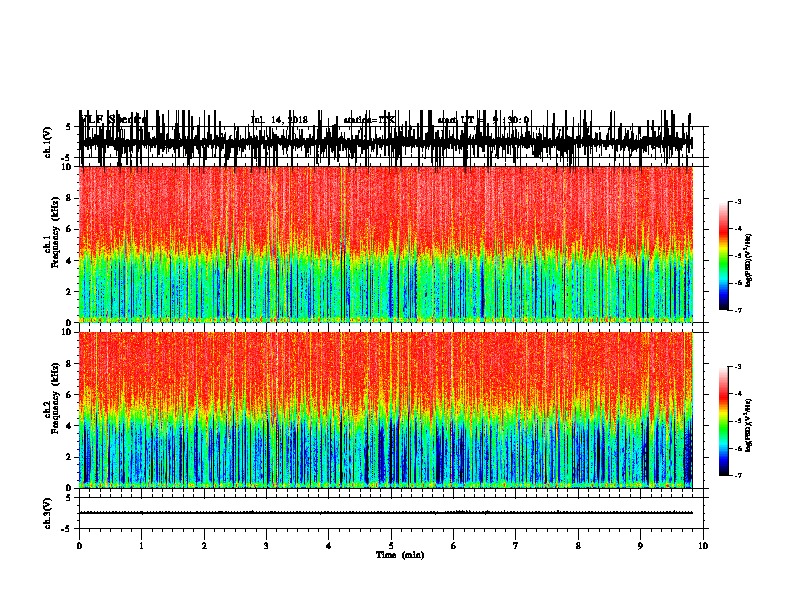Click the log(PSD) label beside the ch.2 color bar
The height and width of the screenshot is (612, 792).
pos(749,425)
